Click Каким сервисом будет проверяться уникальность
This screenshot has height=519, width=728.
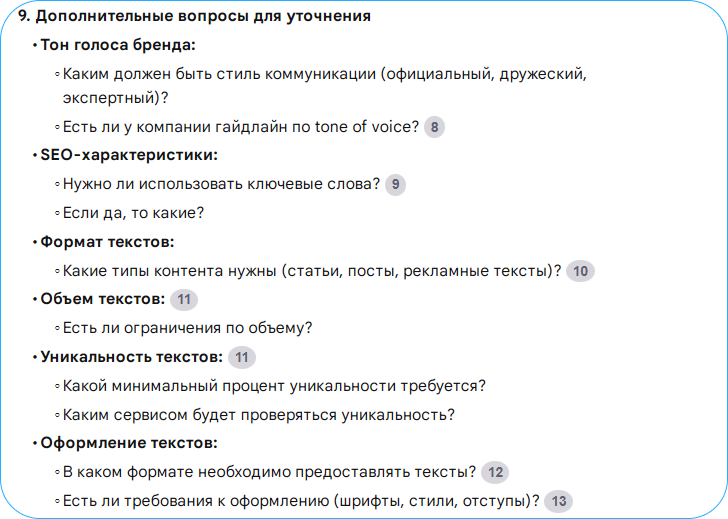(x=259, y=415)
